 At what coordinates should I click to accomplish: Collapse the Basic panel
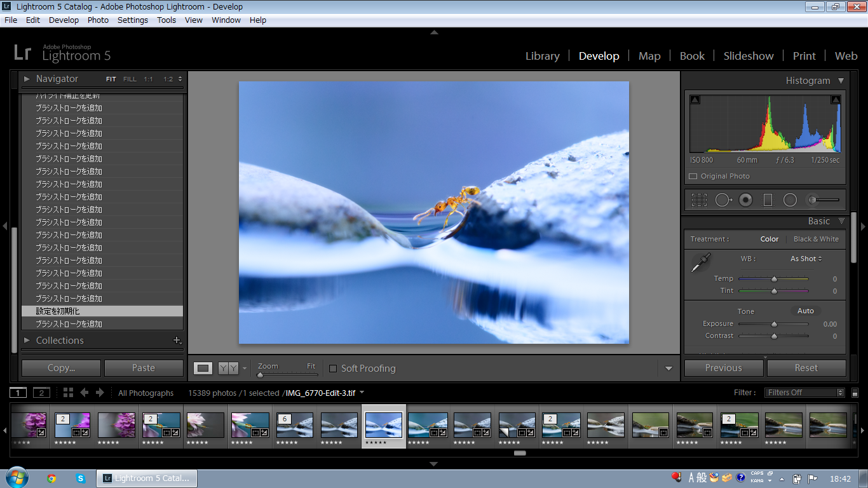pos(841,221)
